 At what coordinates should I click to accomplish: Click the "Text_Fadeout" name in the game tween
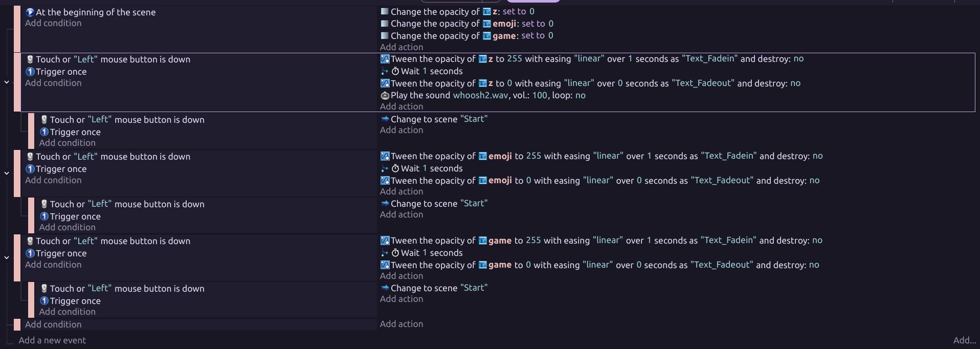click(721, 265)
